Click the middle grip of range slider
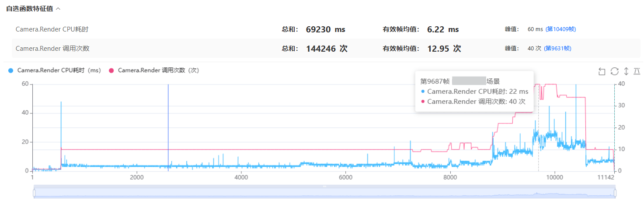 [324, 186]
